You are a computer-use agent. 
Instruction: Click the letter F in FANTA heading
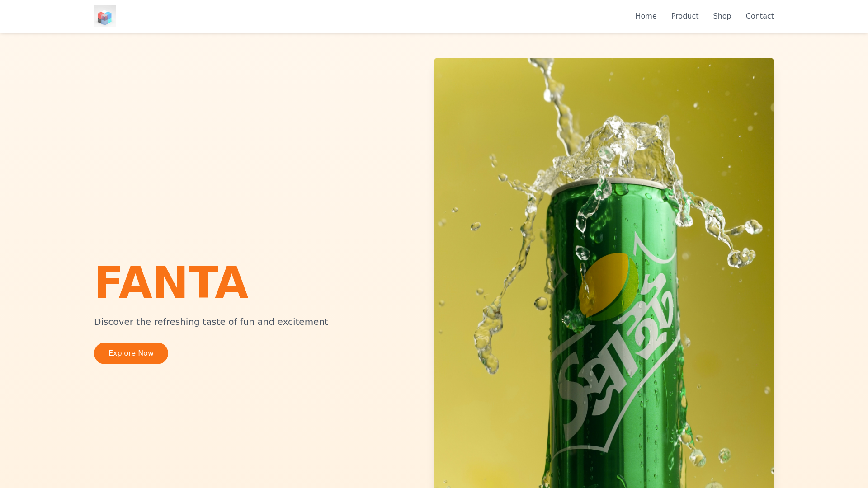pyautogui.click(x=108, y=282)
